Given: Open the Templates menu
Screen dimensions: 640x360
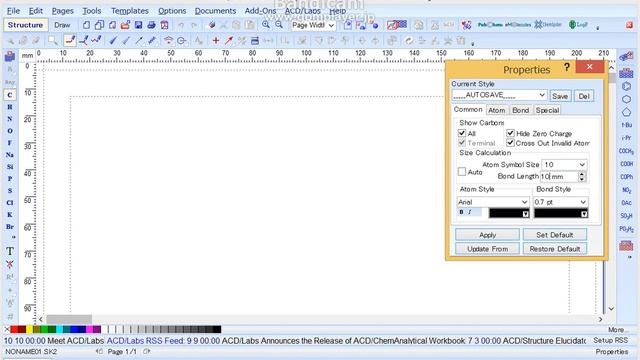Looking at the screenshot, I should pyautogui.click(x=130, y=11).
